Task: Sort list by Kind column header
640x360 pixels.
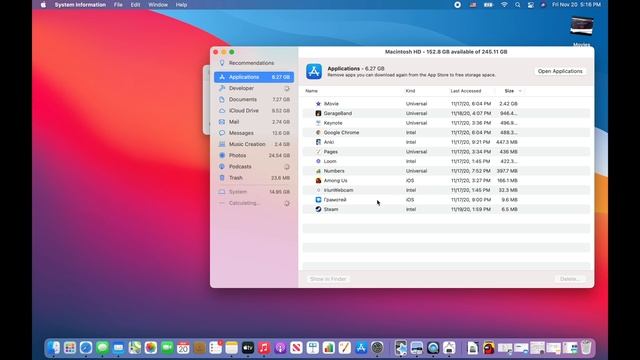Action: click(410, 91)
